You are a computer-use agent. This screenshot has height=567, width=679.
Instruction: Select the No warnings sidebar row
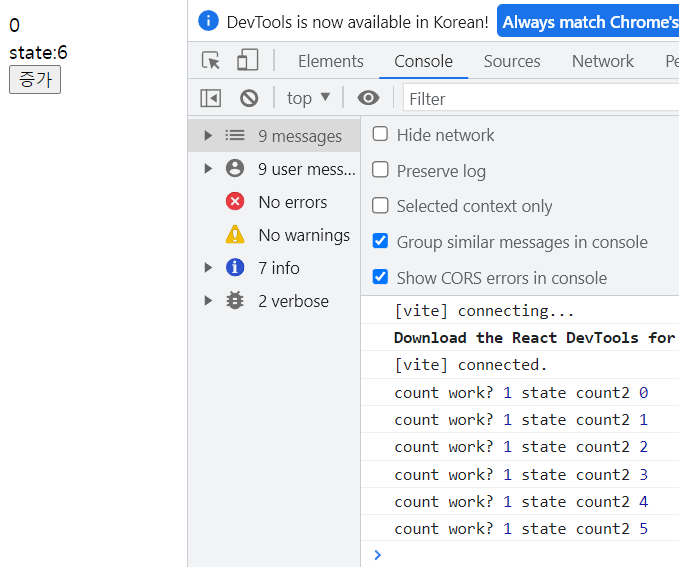point(274,235)
